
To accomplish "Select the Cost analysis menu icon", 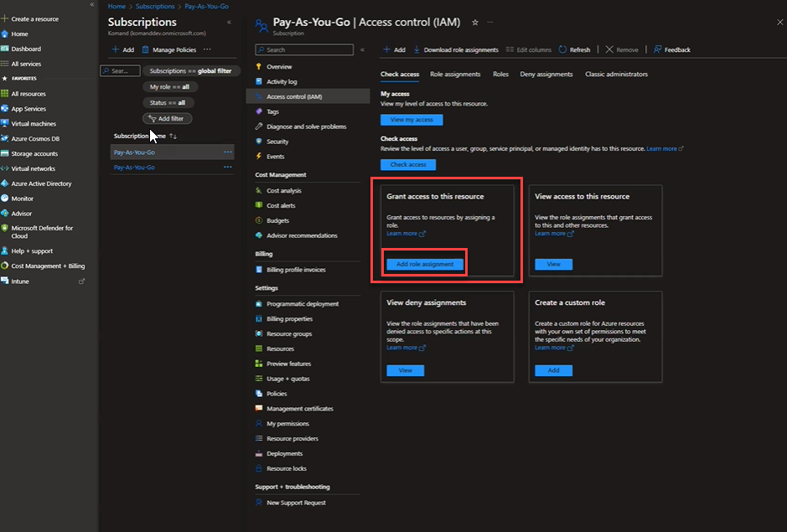I will click(x=260, y=191).
